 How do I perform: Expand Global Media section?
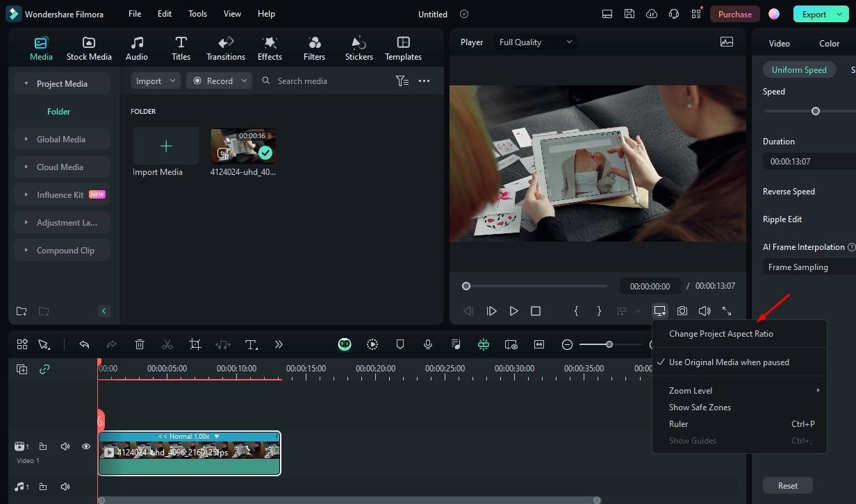point(27,140)
